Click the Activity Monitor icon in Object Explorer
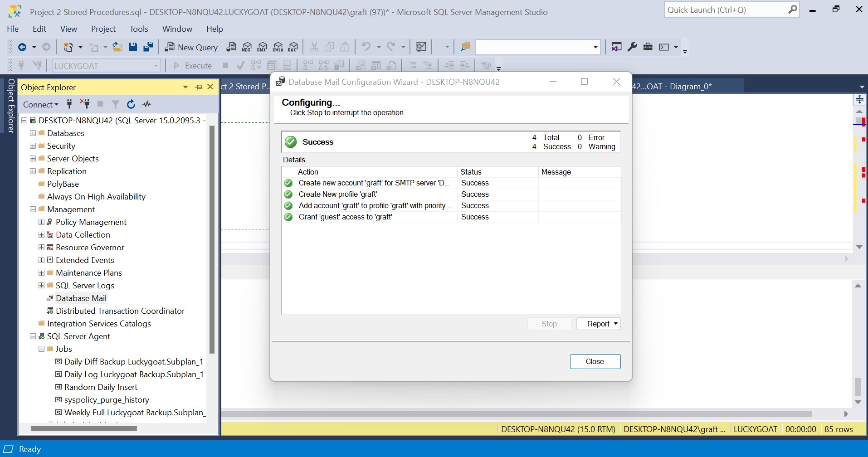This screenshot has height=457, width=868. pyautogui.click(x=146, y=104)
